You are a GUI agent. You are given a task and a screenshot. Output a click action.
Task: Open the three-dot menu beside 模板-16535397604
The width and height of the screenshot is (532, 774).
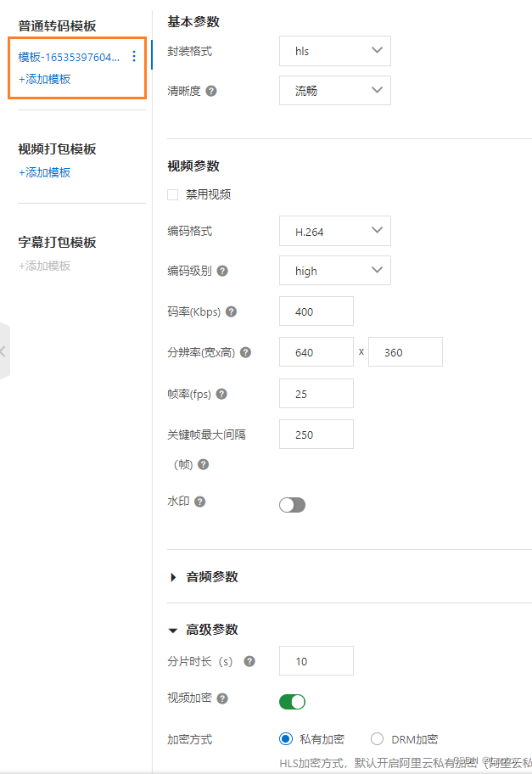click(134, 56)
